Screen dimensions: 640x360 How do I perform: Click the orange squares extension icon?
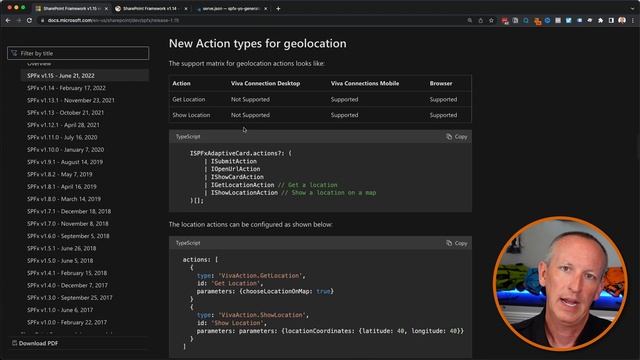point(537,21)
